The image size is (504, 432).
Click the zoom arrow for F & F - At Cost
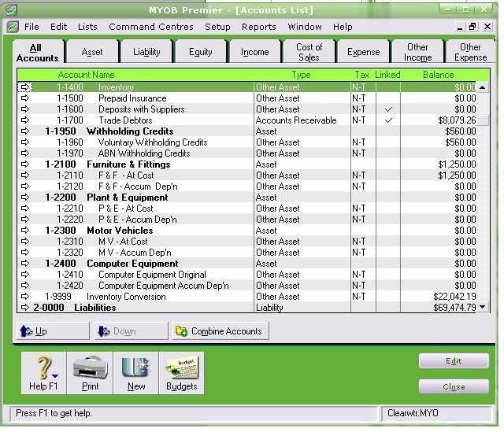24,175
